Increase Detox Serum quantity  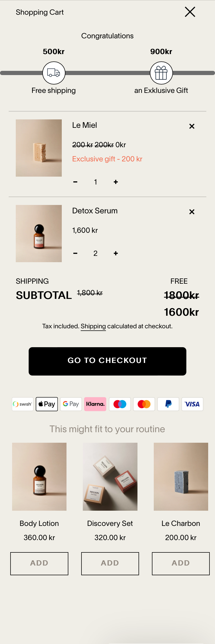(116, 253)
